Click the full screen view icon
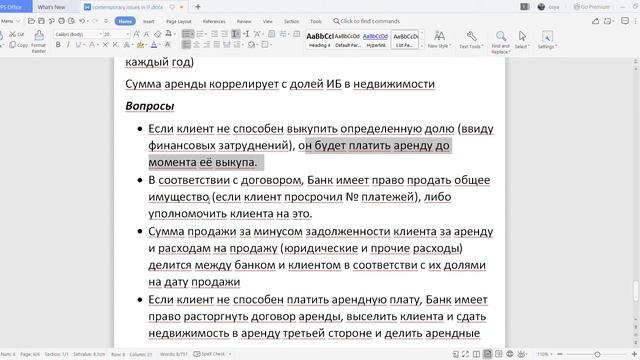 coord(466,354)
